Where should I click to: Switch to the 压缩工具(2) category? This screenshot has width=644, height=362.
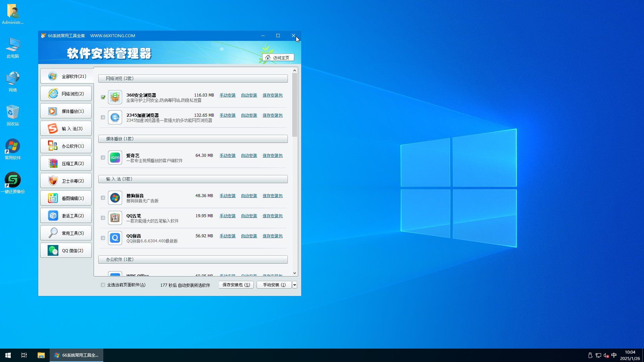click(66, 164)
